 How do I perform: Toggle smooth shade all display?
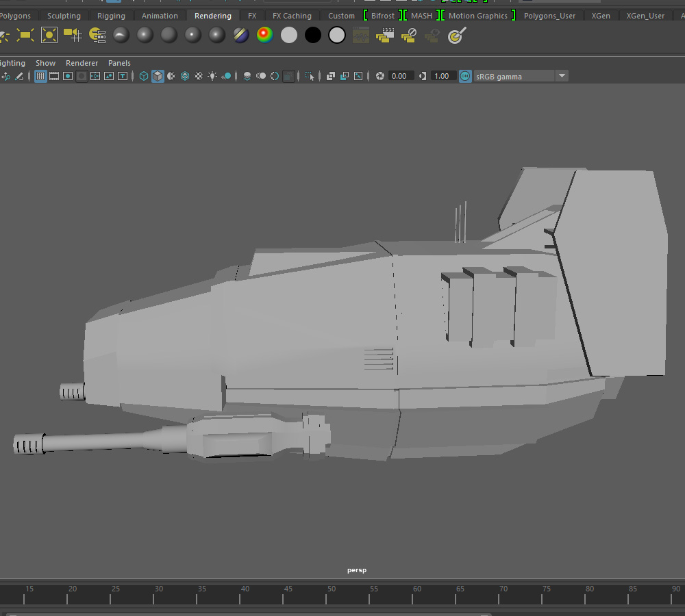point(158,77)
